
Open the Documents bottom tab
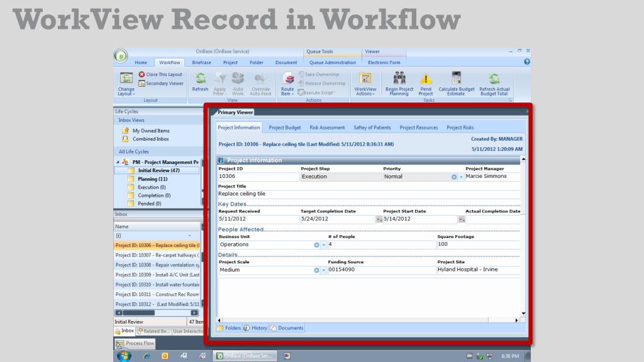tap(287, 328)
